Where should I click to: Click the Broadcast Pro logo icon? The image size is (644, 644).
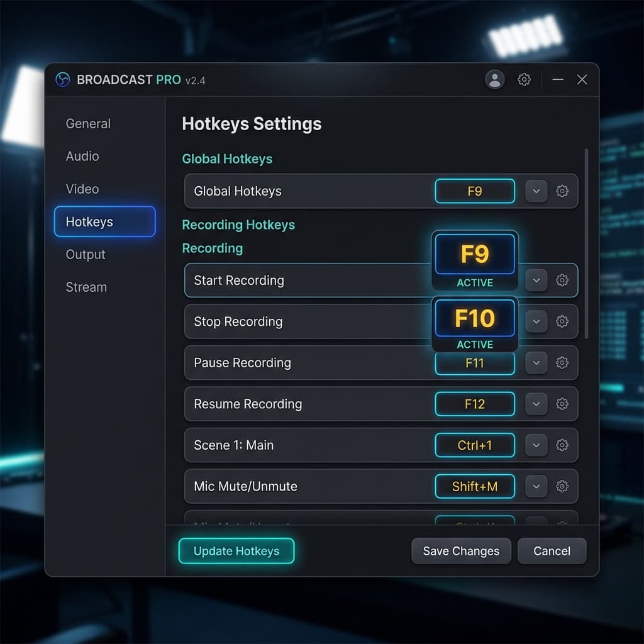pyautogui.click(x=63, y=80)
